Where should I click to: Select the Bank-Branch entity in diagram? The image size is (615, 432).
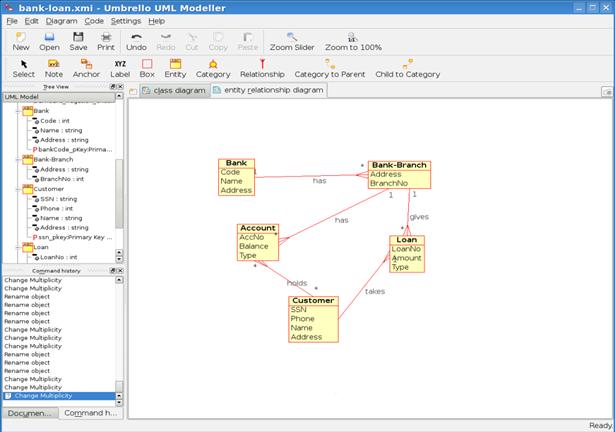tap(399, 175)
